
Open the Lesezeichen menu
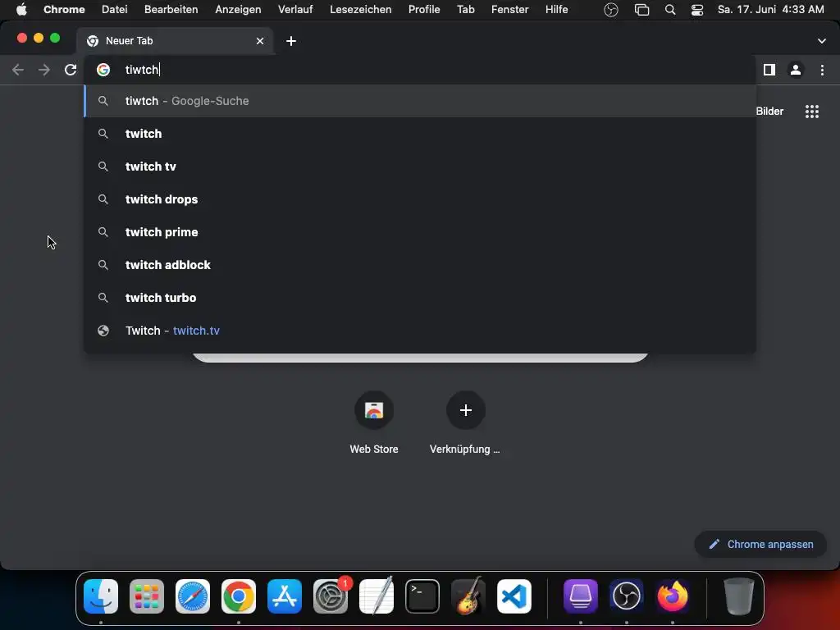coord(361,10)
